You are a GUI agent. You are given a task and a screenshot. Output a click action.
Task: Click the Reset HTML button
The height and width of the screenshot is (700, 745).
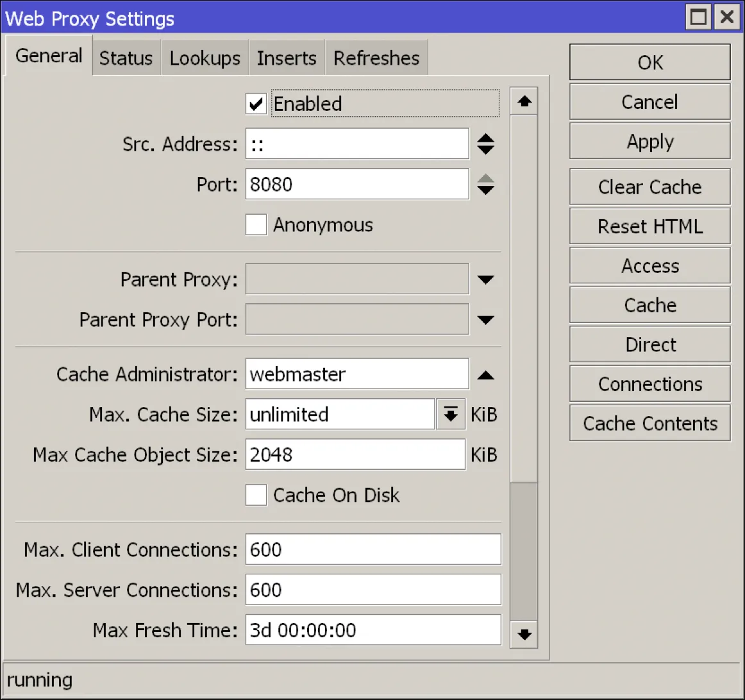tap(650, 226)
